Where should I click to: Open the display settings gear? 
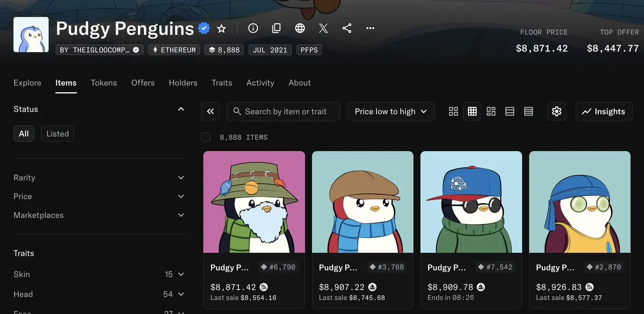coord(556,111)
